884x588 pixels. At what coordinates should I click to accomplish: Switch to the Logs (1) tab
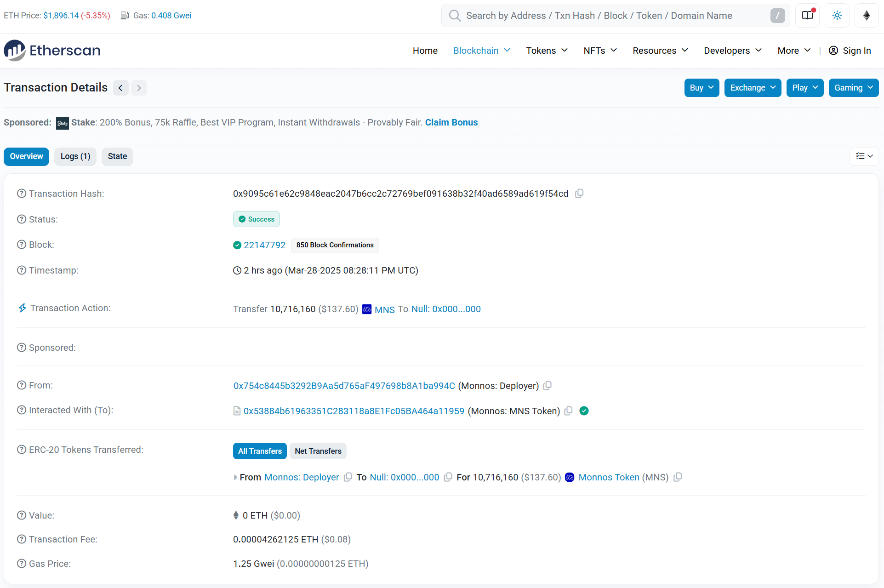pyautogui.click(x=75, y=157)
